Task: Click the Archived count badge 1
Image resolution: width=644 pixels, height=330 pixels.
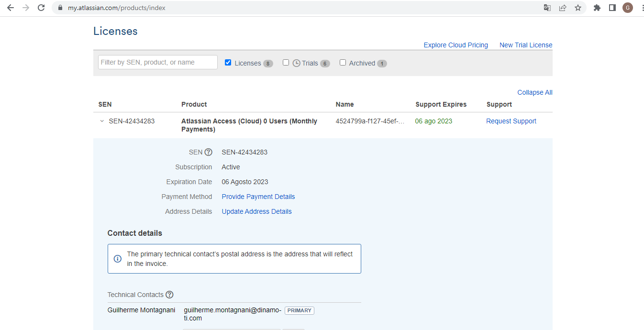Action: (382, 64)
